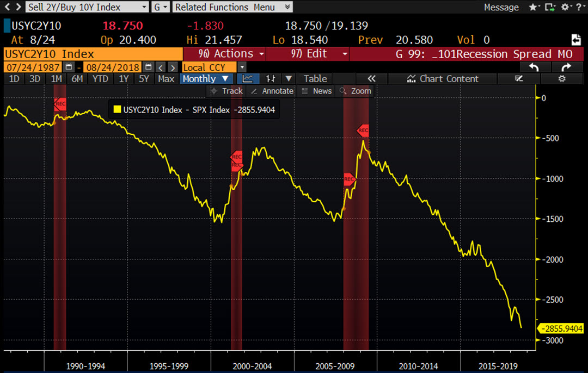Click the pencil edit chart icon

[519, 79]
